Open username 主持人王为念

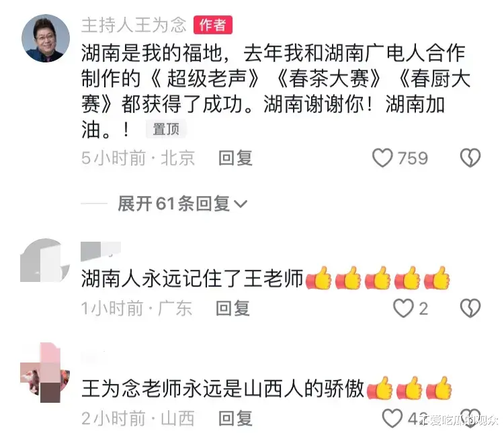tap(134, 25)
